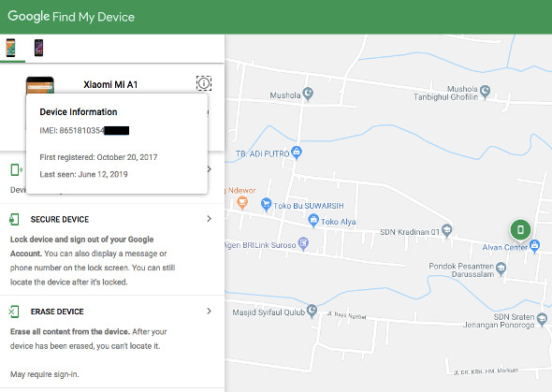This screenshot has width=552, height=392.
Task: Click the Alvan Center map label
Action: (505, 247)
